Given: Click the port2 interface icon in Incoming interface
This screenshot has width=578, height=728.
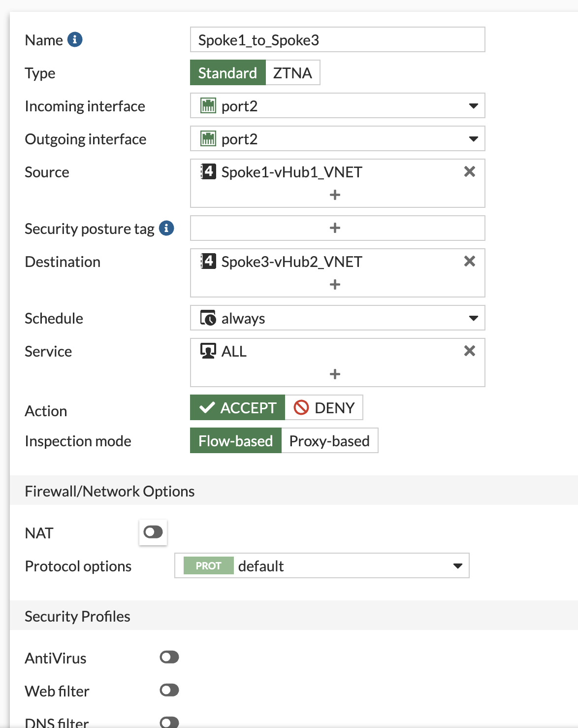Looking at the screenshot, I should coord(208,105).
